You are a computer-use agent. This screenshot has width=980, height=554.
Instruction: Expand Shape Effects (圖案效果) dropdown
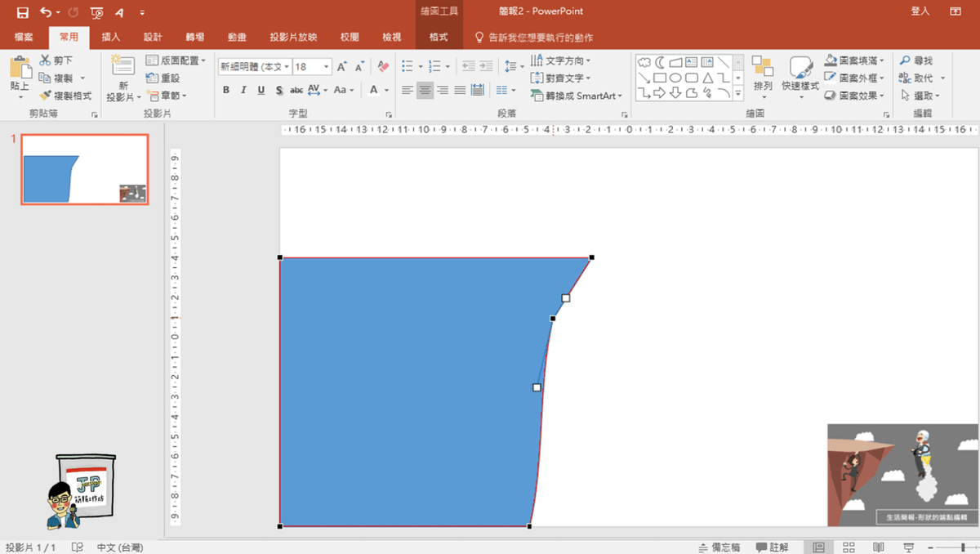(854, 96)
